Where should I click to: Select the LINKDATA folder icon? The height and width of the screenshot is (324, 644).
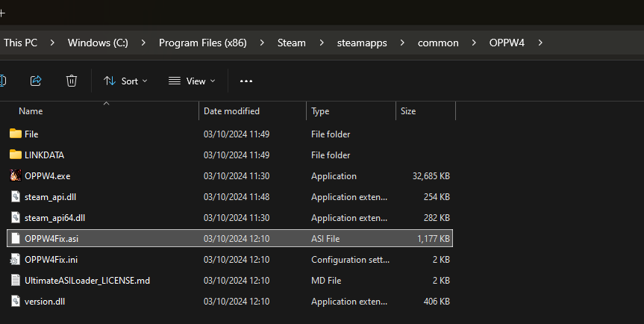[16, 155]
